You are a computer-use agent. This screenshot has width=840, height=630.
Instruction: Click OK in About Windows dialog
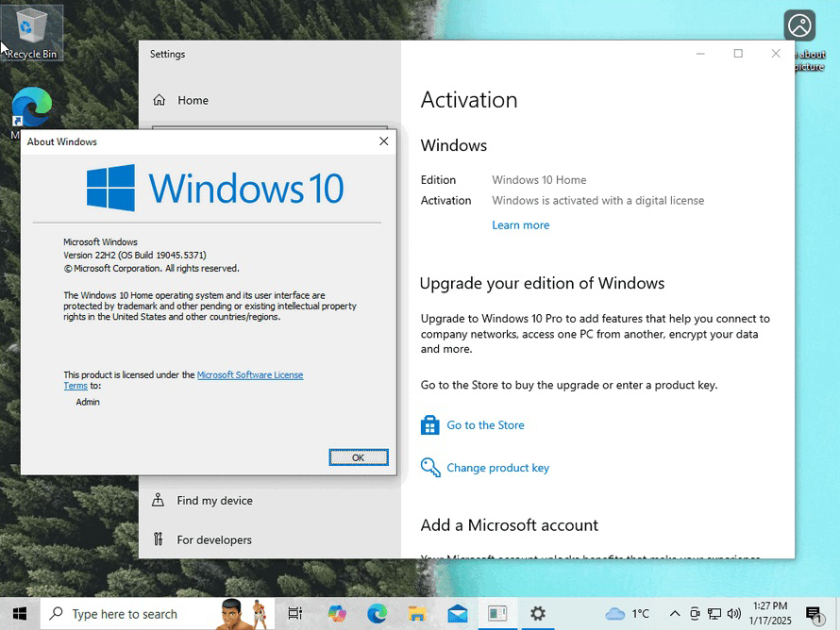[359, 457]
